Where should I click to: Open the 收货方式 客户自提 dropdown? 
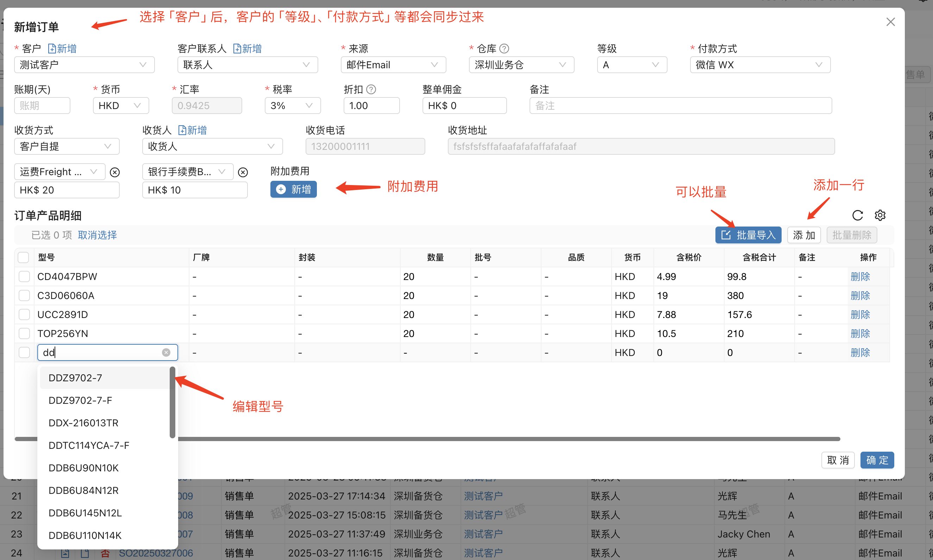pos(67,146)
